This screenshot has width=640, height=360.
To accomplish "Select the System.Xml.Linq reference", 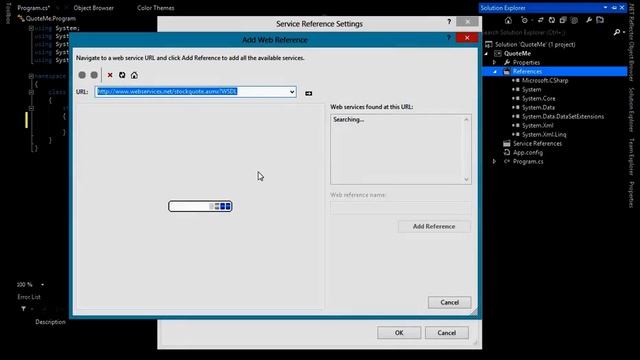I will (544, 134).
